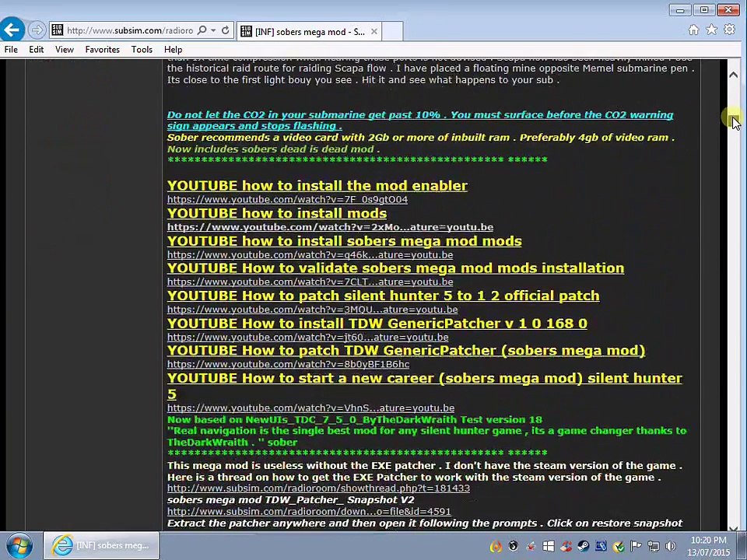Viewport: 747px width, 560px height.
Task: Click the taskbar clock showing 10:20 PM
Action: [x=708, y=546]
